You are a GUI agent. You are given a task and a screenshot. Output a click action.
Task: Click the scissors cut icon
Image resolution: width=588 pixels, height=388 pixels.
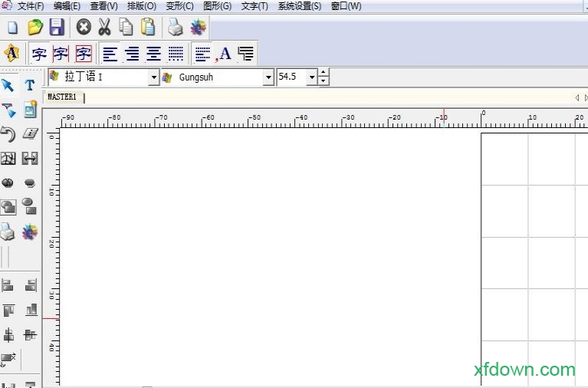coord(104,28)
